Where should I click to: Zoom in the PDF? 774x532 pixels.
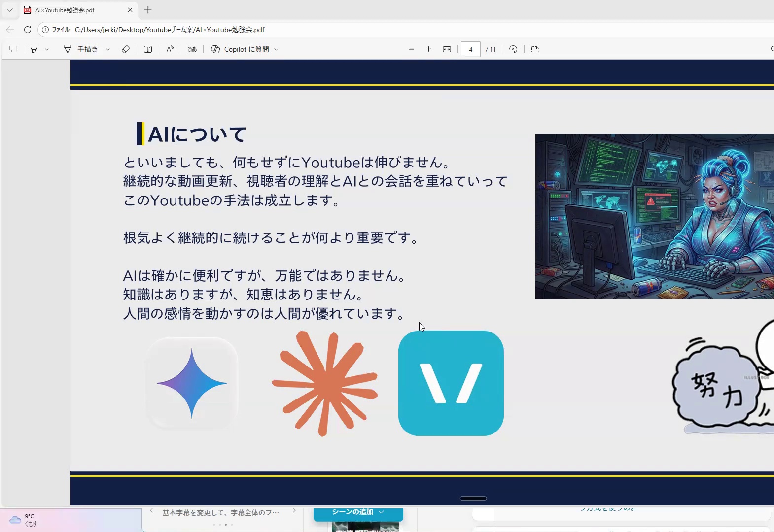click(x=429, y=49)
